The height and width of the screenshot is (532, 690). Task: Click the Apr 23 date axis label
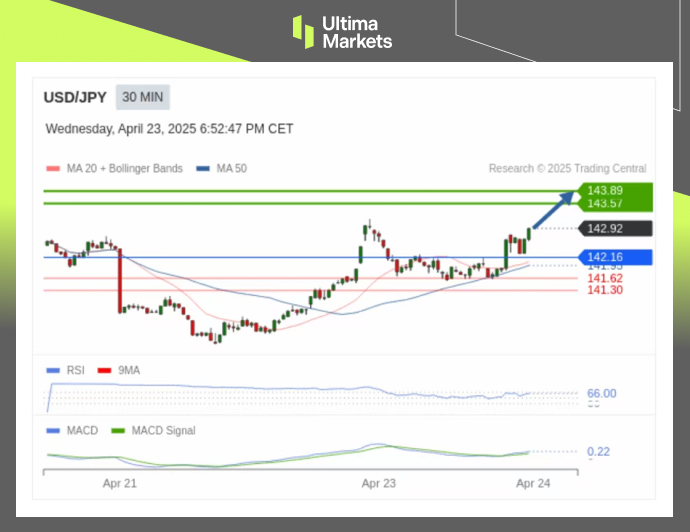[x=379, y=483]
